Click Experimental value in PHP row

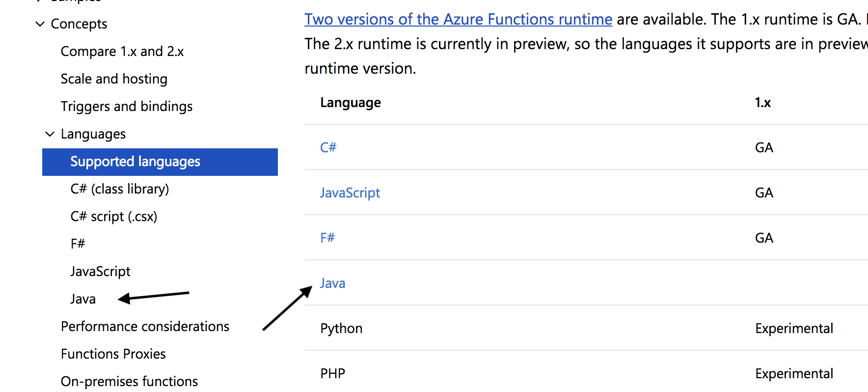(794, 374)
